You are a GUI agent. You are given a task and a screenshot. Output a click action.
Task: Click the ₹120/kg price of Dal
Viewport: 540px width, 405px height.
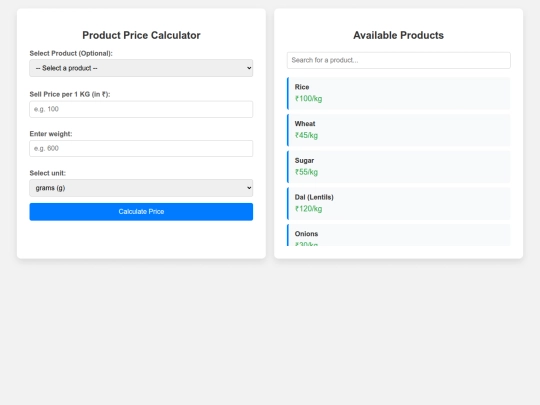click(x=309, y=209)
